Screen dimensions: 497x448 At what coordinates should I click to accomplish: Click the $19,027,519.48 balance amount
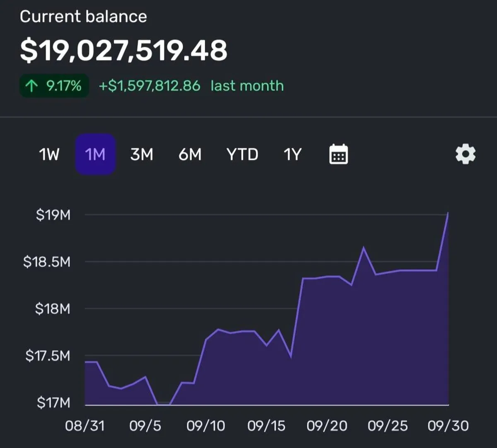point(123,51)
